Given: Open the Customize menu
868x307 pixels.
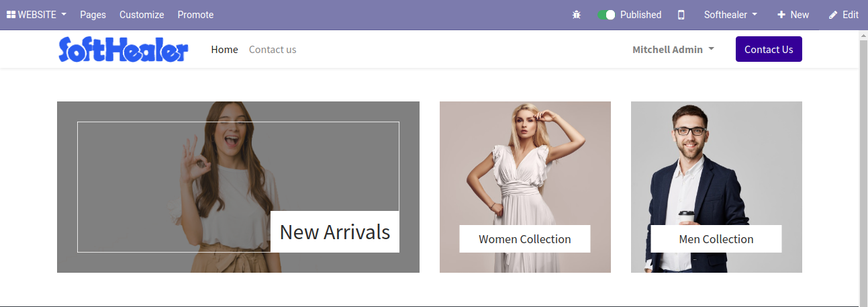Looking at the screenshot, I should coord(142,15).
